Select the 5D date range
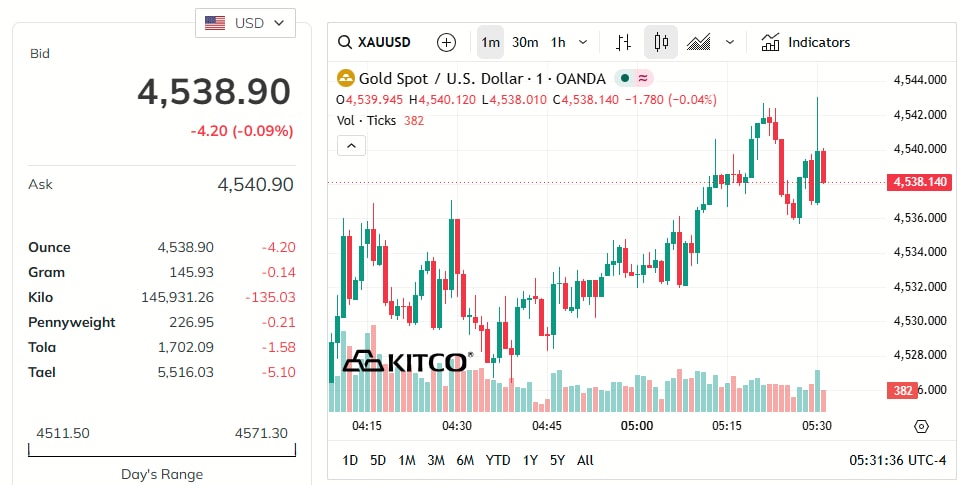Screen dimensions: 962x485 point(378,460)
